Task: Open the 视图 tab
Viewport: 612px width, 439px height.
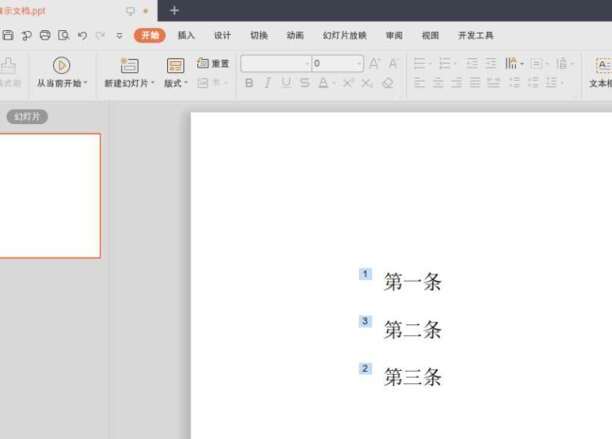Action: point(431,36)
